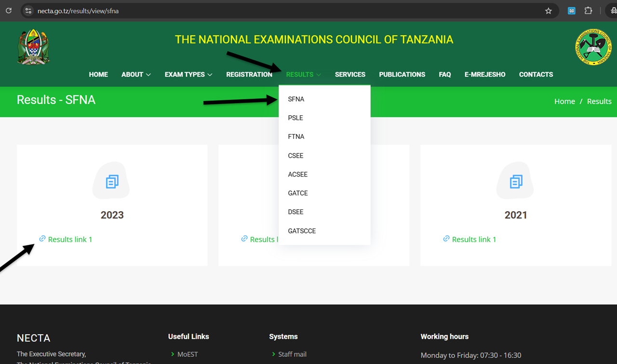Open the MoEST useful link
Viewport: 617px width, 364px height.
pyautogui.click(x=188, y=354)
